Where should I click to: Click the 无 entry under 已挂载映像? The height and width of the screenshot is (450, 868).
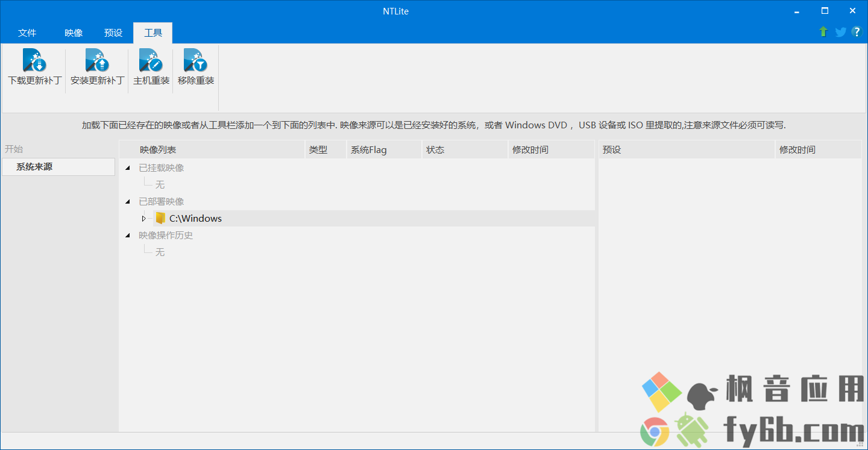click(160, 184)
